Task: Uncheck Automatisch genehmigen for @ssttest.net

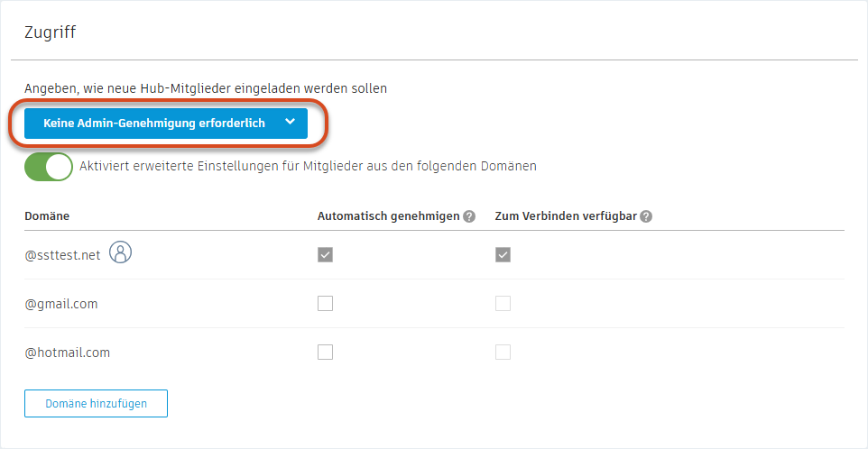Action: pos(325,255)
